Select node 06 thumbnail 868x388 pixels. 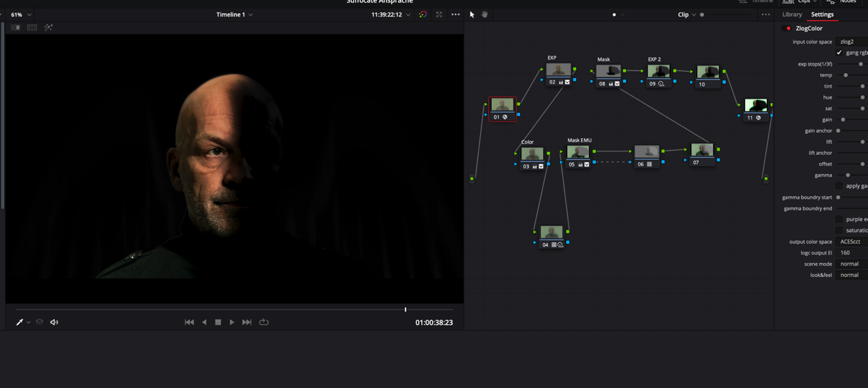(x=647, y=152)
